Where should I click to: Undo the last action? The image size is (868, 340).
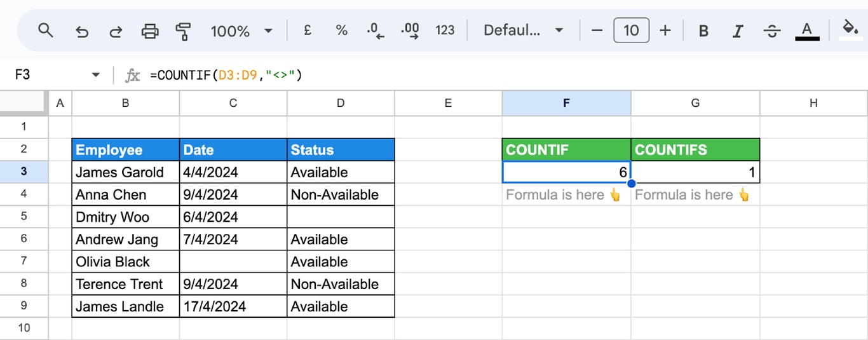coord(81,31)
